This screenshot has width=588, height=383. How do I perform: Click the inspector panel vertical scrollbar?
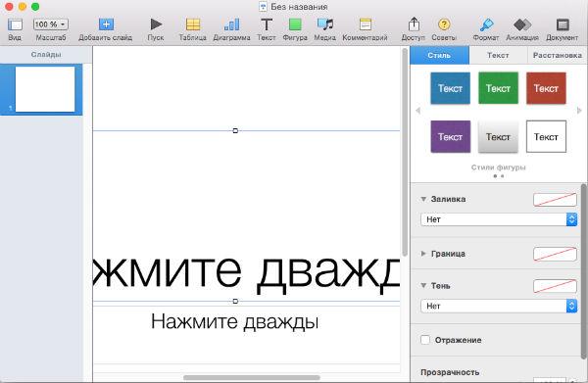584,271
